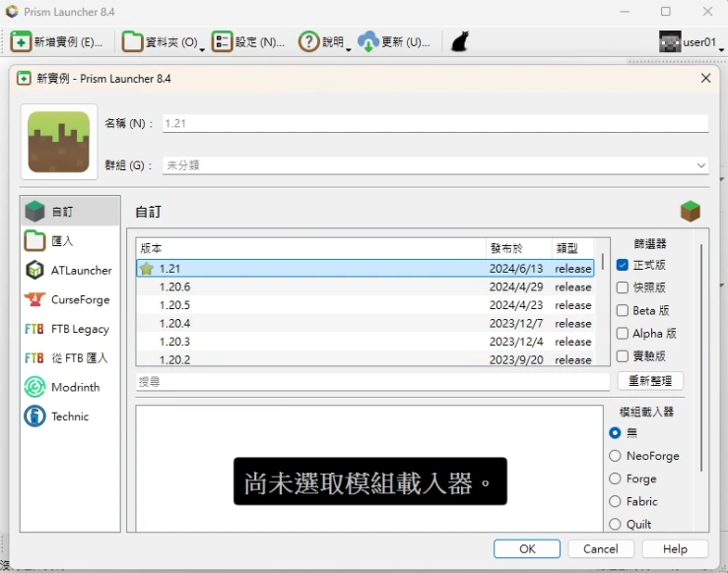
Task: Uncheck the 正式版 release filter
Action: click(x=623, y=265)
